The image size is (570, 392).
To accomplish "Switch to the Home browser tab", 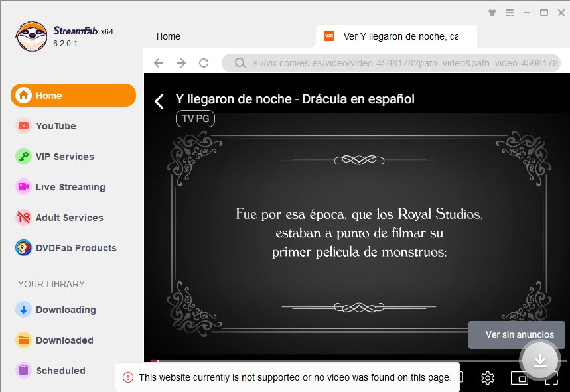I will [169, 36].
